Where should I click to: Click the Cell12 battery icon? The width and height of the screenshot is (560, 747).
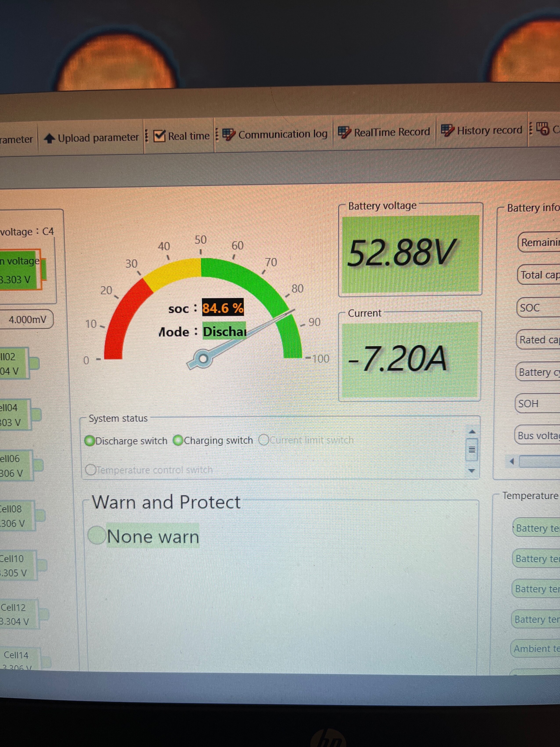pyautogui.click(x=25, y=615)
